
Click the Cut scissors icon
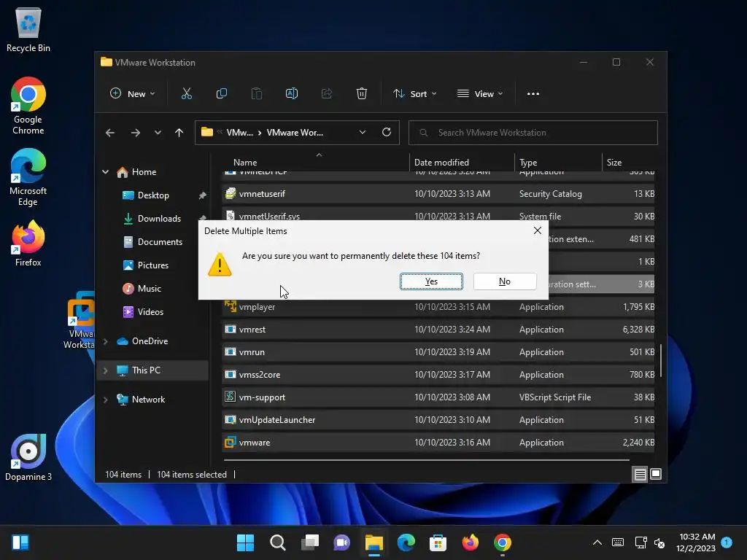tap(187, 94)
